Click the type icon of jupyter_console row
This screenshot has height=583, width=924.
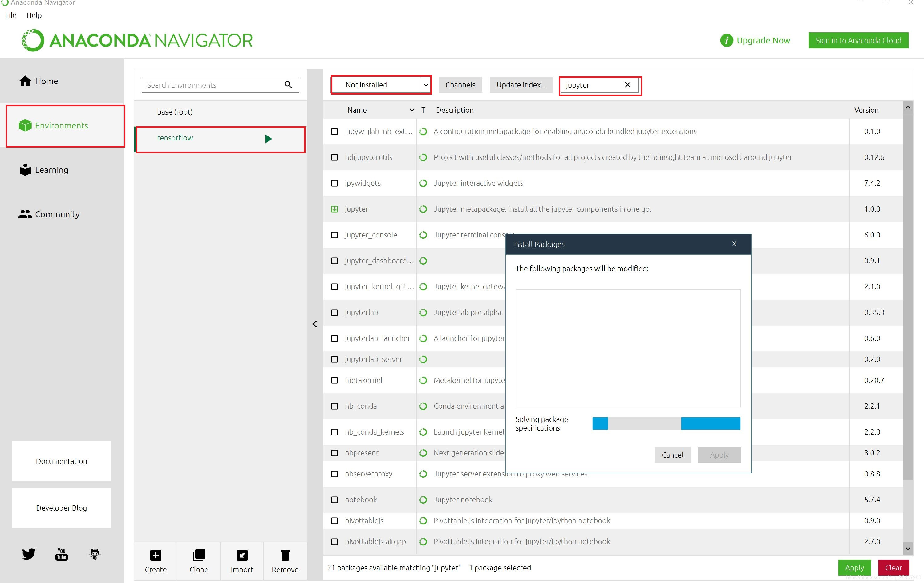[x=423, y=235]
